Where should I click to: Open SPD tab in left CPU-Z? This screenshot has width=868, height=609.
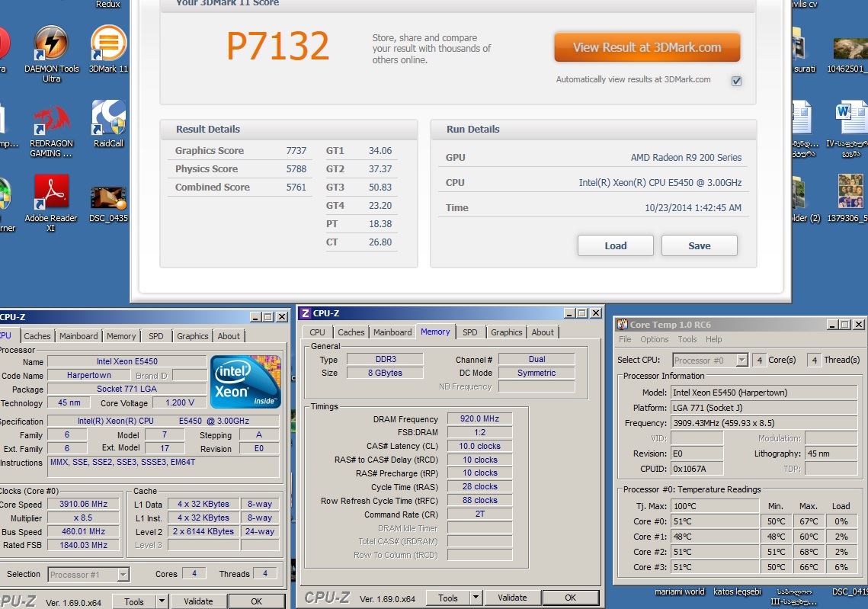pyautogui.click(x=156, y=336)
